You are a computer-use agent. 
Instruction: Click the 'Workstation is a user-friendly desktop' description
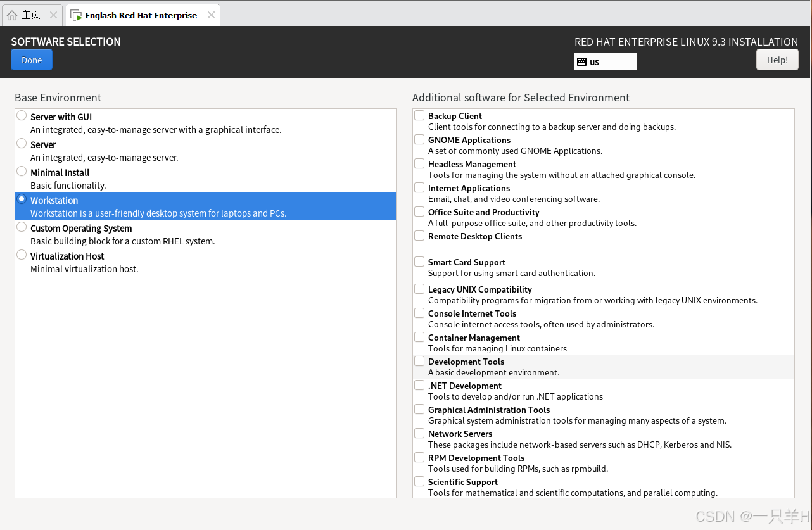coord(158,213)
